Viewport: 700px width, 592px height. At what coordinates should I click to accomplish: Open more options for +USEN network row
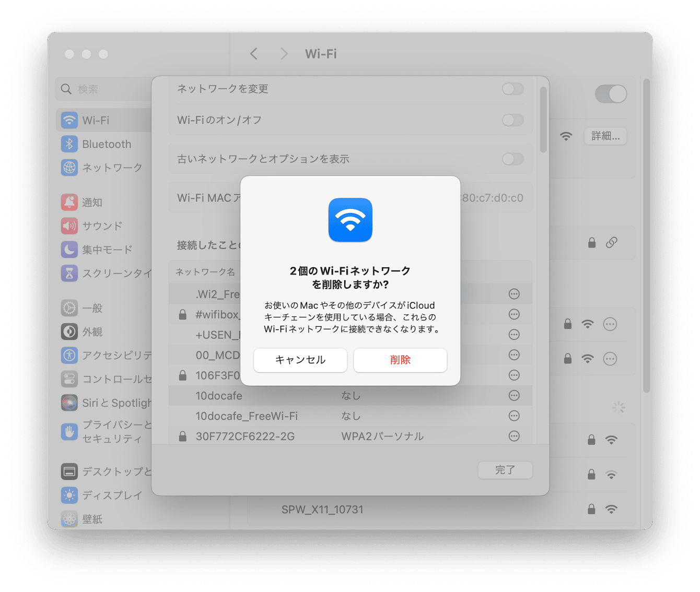point(514,335)
